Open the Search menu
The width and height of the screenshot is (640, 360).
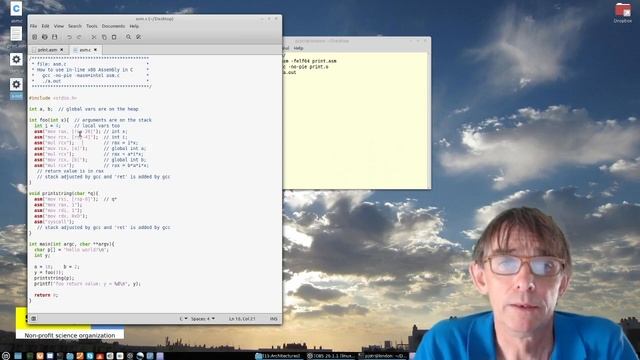(x=75, y=26)
